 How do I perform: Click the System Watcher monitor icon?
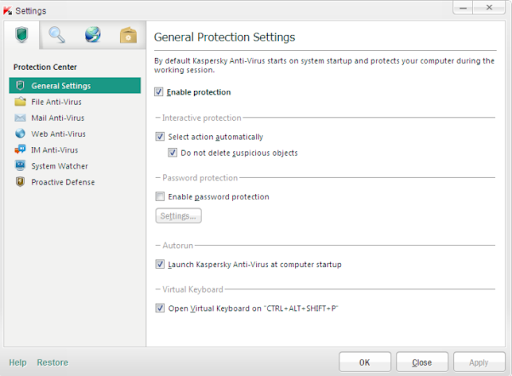tap(20, 165)
